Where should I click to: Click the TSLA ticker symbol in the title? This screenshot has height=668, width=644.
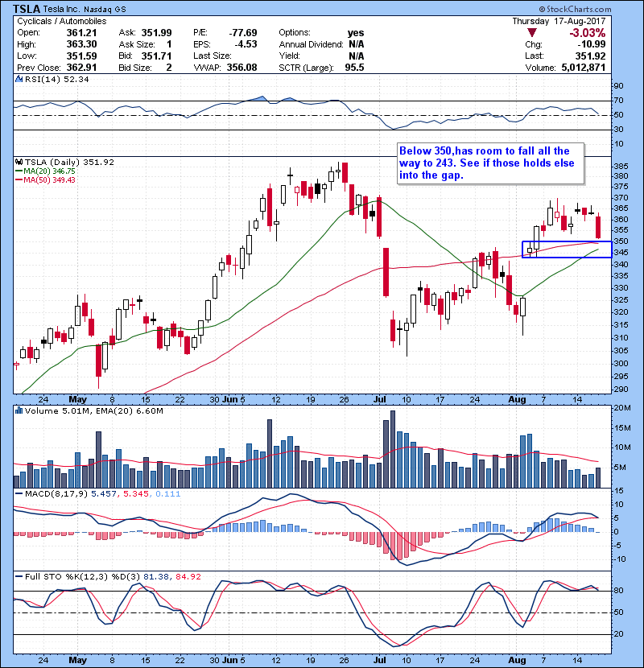[x=27, y=9]
